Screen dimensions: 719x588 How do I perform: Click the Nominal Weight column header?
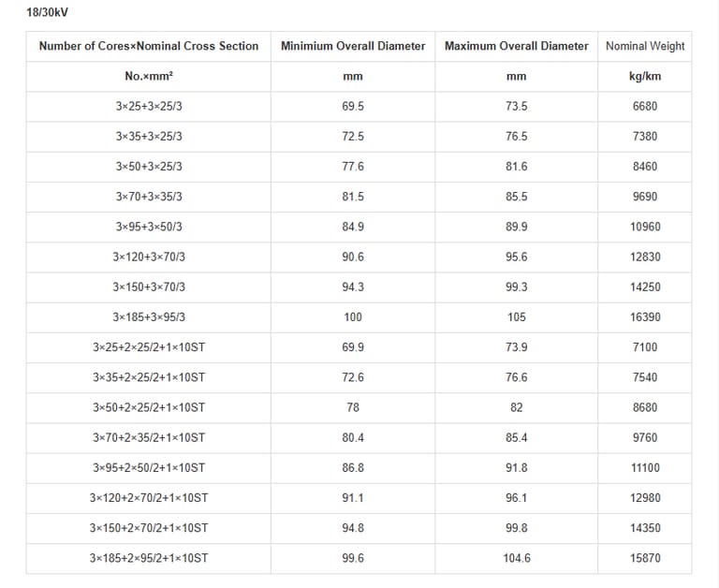[645, 46]
